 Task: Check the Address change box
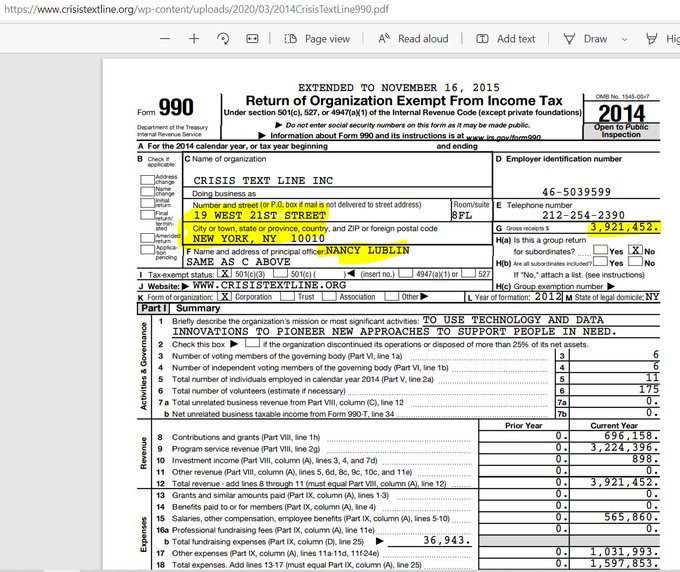[147, 180]
